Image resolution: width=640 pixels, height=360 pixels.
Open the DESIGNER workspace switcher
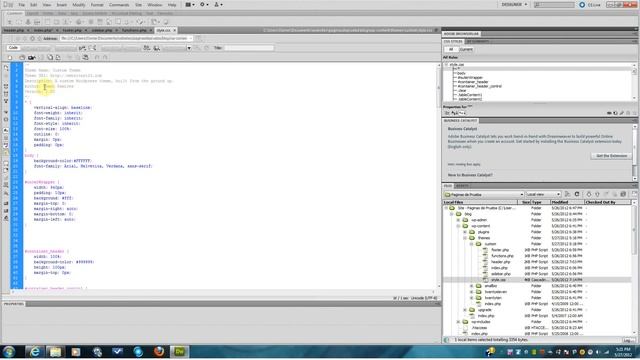[x=514, y=4]
